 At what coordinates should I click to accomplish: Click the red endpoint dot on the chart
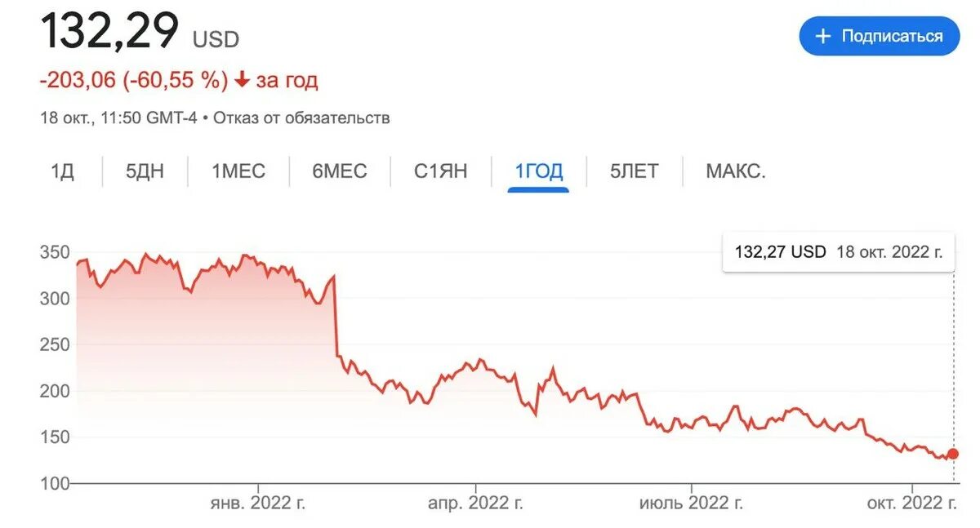pos(952,454)
